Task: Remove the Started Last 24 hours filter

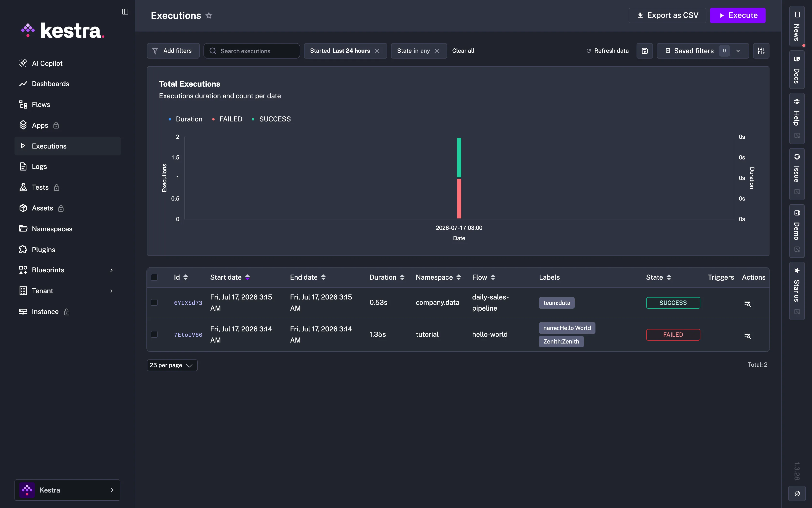Action: [377, 51]
